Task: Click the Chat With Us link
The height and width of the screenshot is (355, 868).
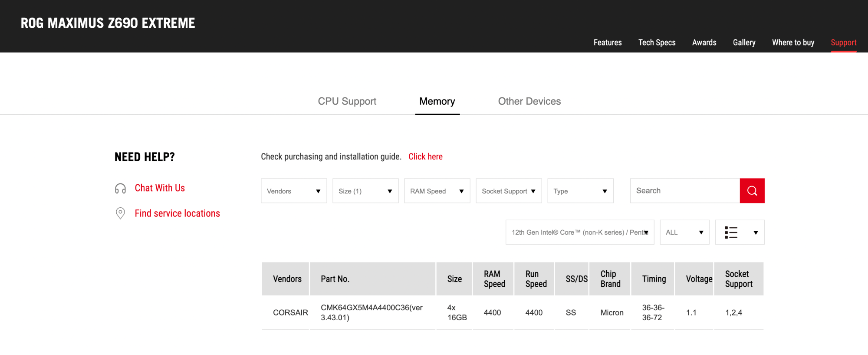Action: coord(160,188)
